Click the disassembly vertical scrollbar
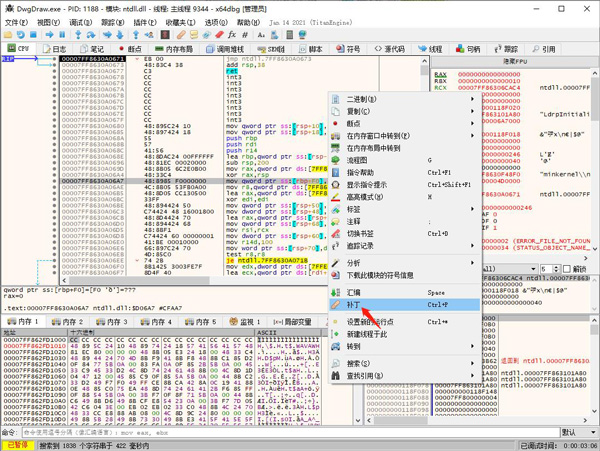 tap(424, 166)
